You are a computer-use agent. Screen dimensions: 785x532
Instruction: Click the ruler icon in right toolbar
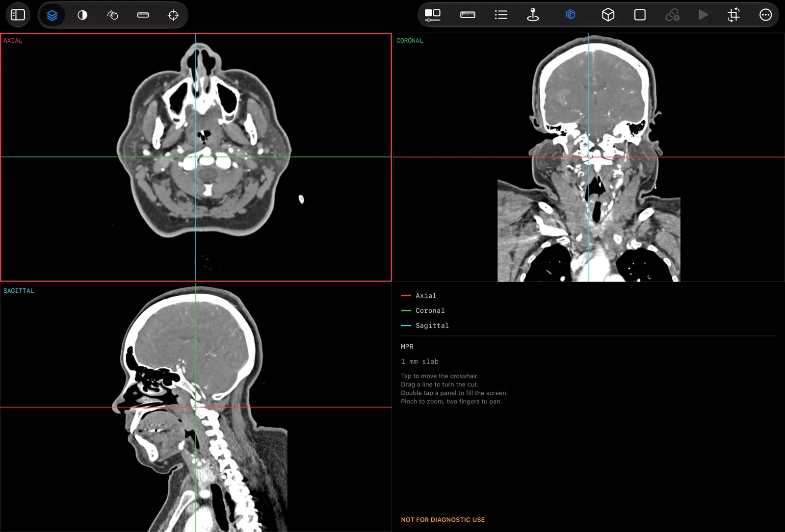tap(468, 15)
